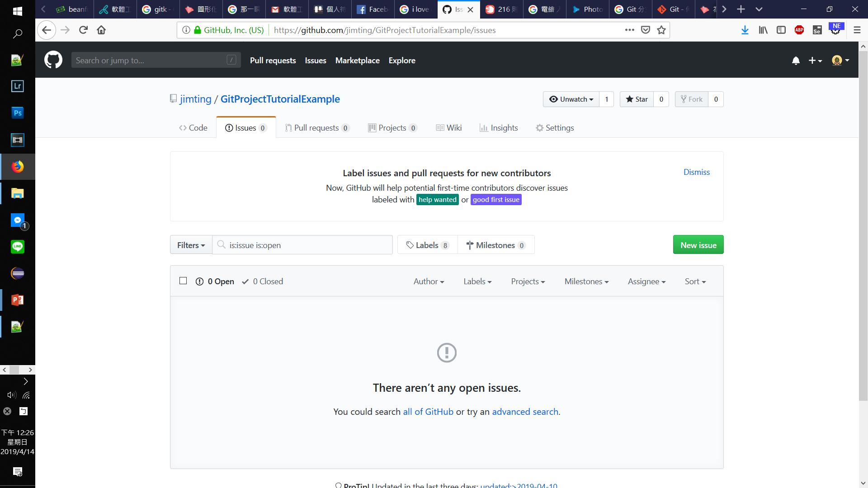
Task: Check the select all issues checkbox
Action: pos(183,281)
